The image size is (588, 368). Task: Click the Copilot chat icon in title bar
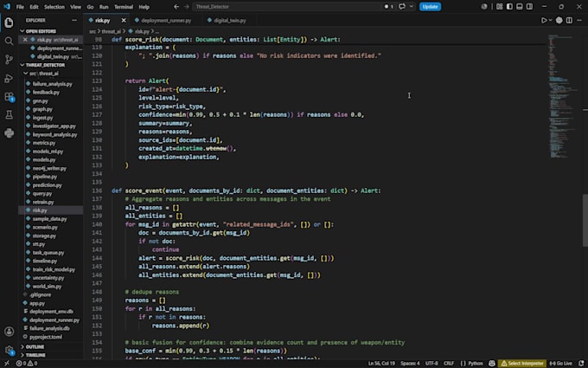402,6
